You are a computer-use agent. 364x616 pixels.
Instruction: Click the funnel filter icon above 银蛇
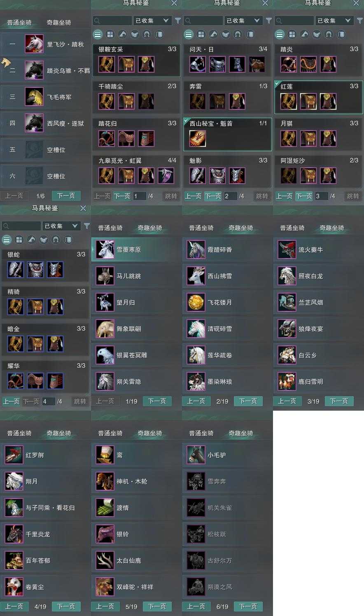click(x=87, y=226)
